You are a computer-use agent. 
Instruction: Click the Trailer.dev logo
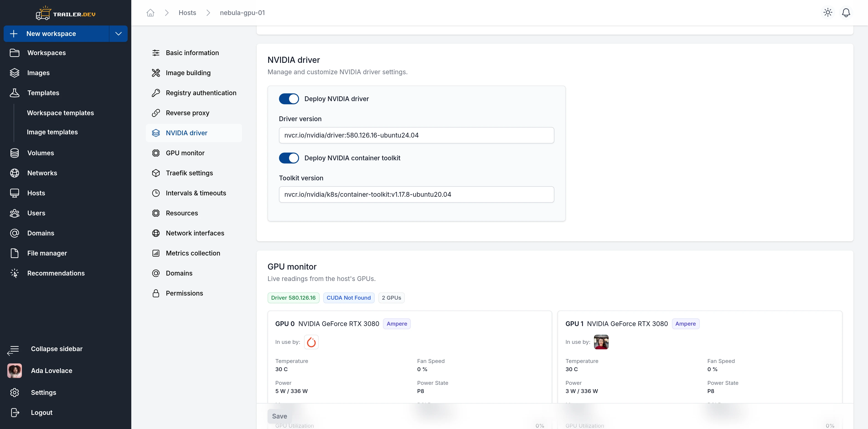tap(66, 13)
